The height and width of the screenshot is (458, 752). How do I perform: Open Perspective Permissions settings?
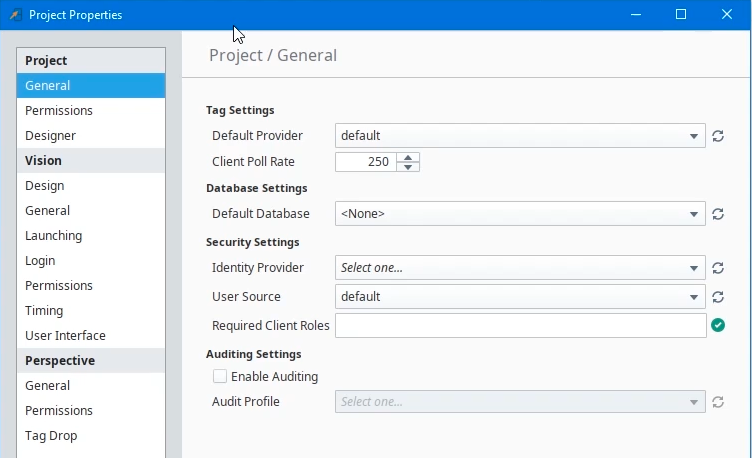click(91, 411)
